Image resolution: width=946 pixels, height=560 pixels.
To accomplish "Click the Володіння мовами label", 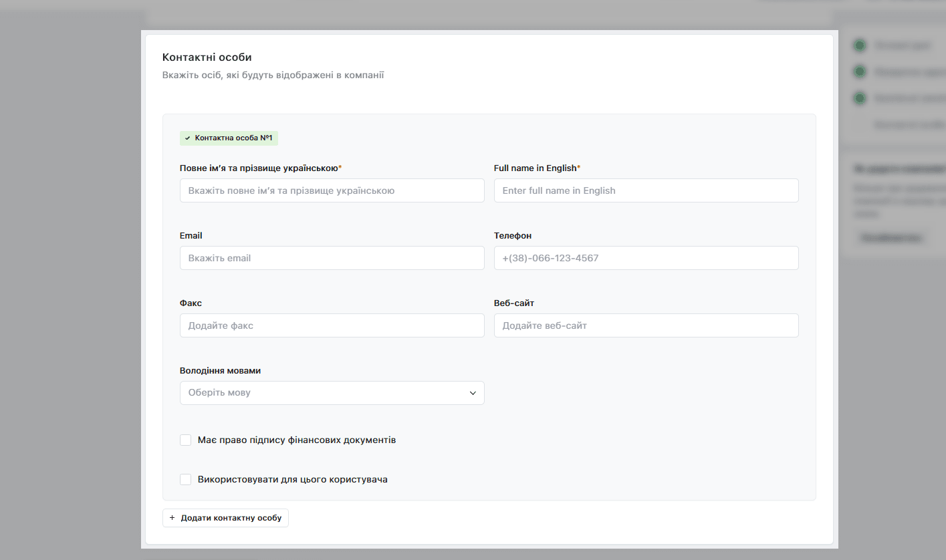I will (220, 370).
